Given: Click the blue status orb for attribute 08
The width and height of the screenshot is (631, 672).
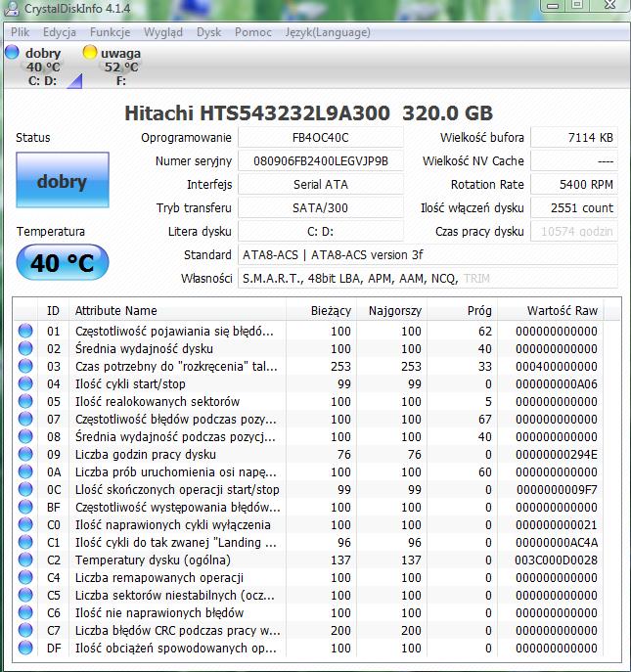Looking at the screenshot, I should click(x=25, y=436).
